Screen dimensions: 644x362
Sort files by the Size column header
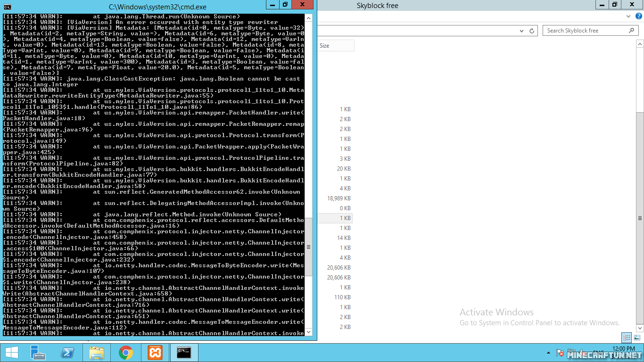(x=336, y=46)
